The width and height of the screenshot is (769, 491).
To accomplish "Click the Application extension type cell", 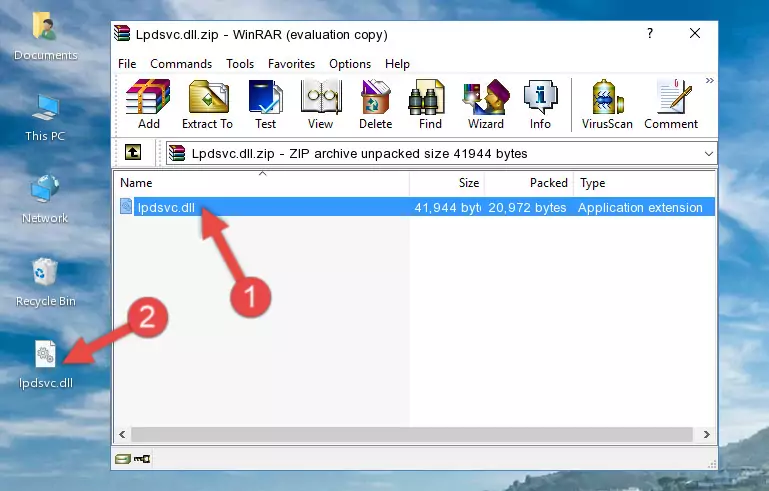I will click(640, 207).
